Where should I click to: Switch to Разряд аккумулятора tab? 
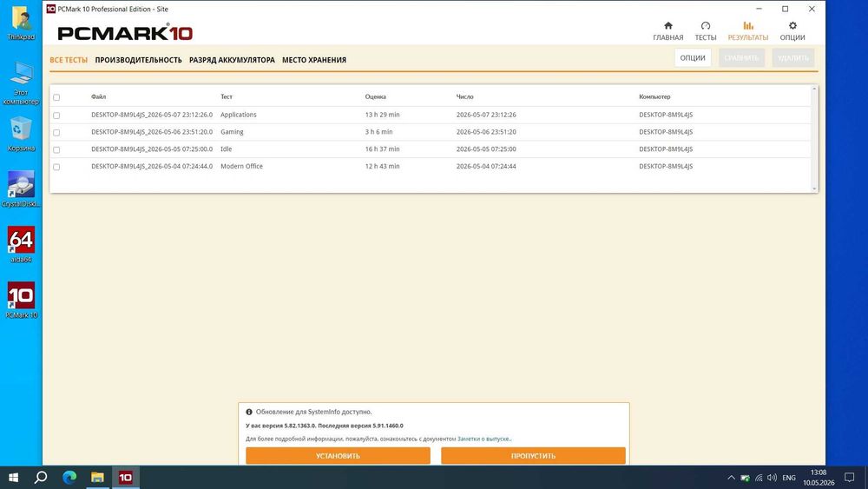232,60
